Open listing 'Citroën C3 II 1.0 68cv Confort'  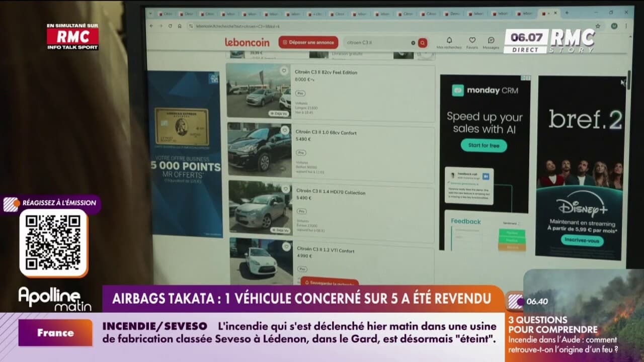(x=326, y=133)
